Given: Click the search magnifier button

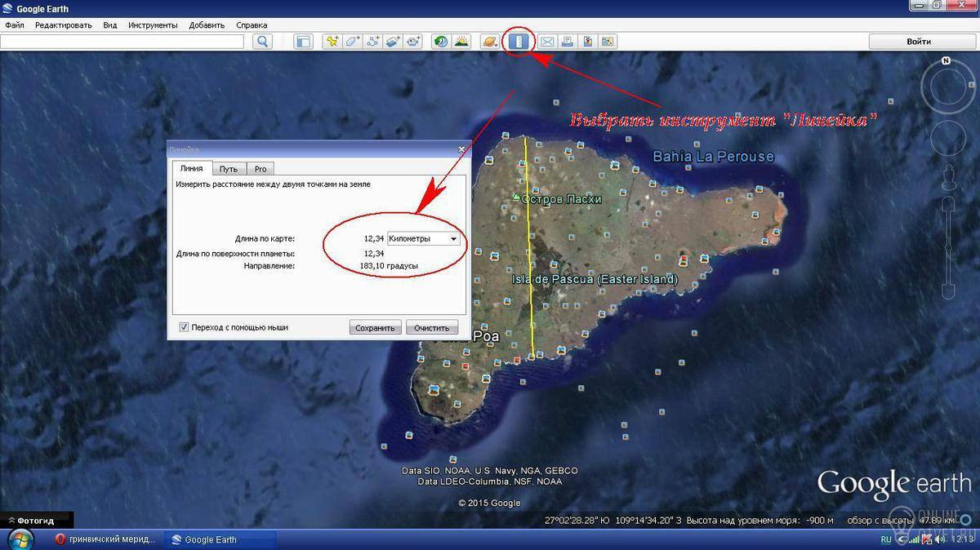Looking at the screenshot, I should [x=262, y=42].
